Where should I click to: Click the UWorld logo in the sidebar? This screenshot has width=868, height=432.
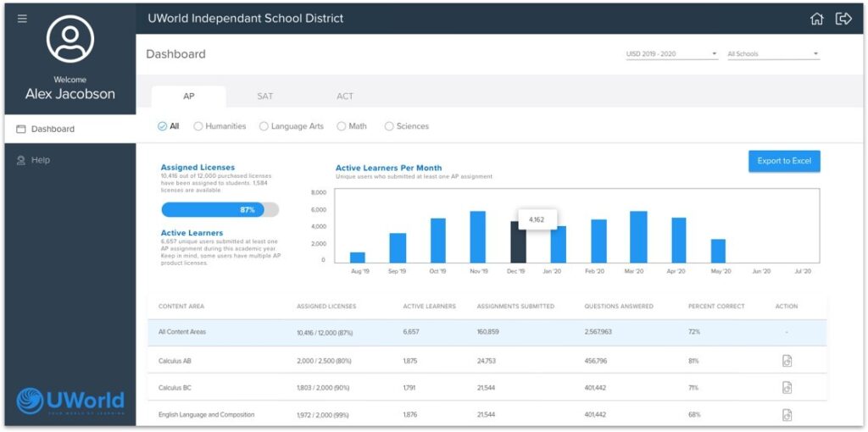coord(70,401)
